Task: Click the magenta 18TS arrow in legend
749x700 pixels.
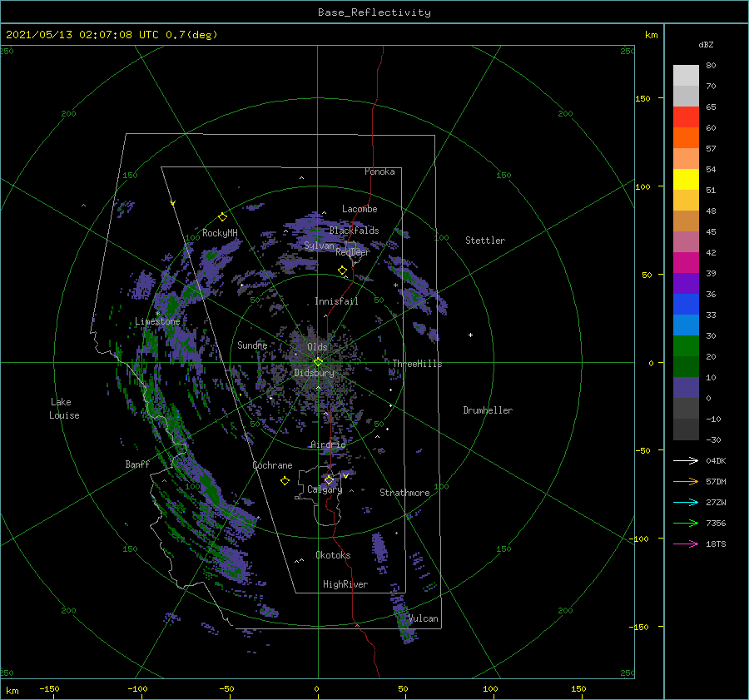Action: pyautogui.click(x=686, y=544)
